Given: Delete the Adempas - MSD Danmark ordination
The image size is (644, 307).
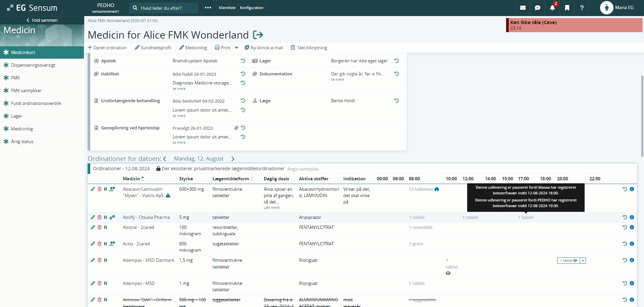Looking at the screenshot, I should [100, 260].
